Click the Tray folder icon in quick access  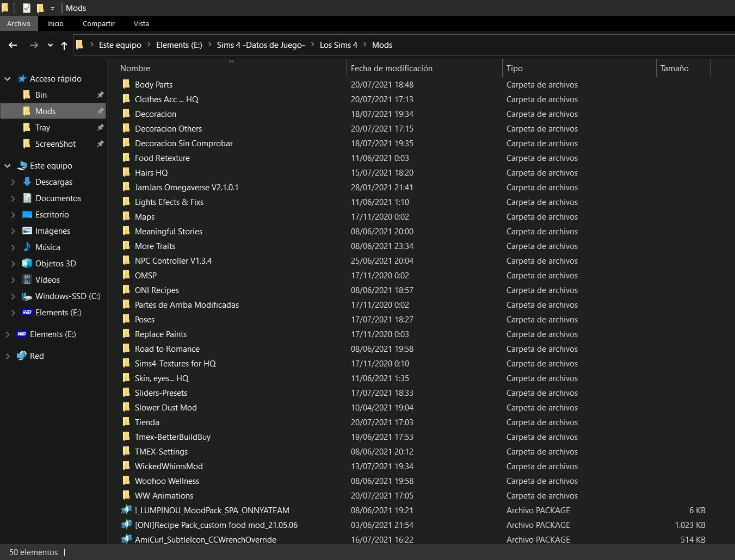pos(27,127)
